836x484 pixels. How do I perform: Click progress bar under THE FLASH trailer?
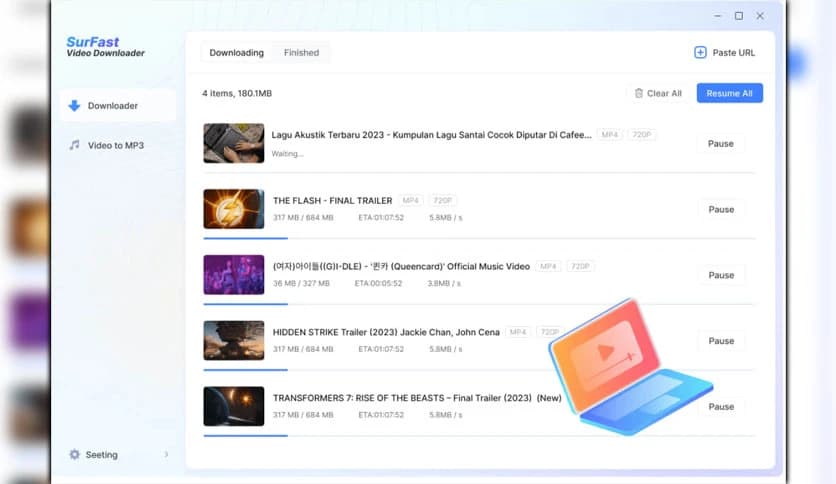[479, 238]
